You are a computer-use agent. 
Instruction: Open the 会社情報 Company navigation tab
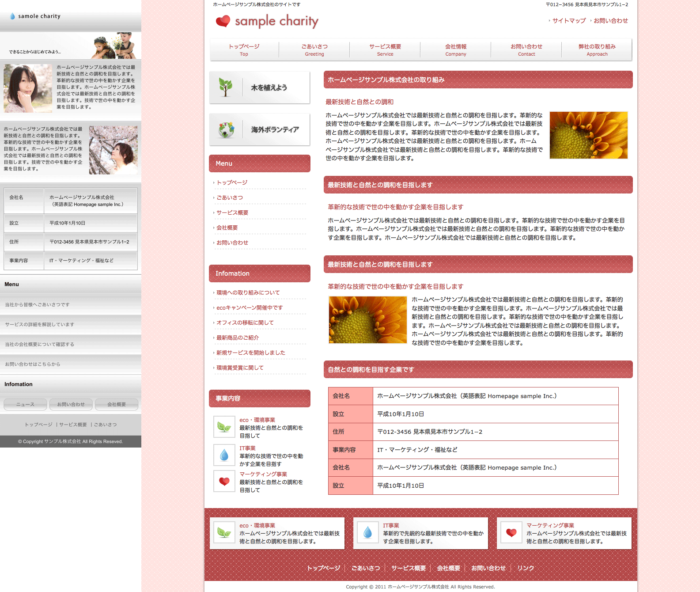click(456, 49)
